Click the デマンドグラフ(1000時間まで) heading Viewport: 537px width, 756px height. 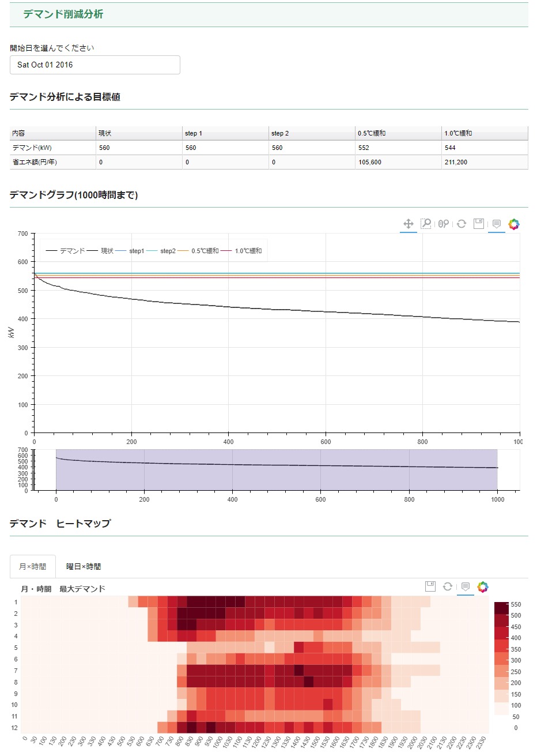point(74,195)
